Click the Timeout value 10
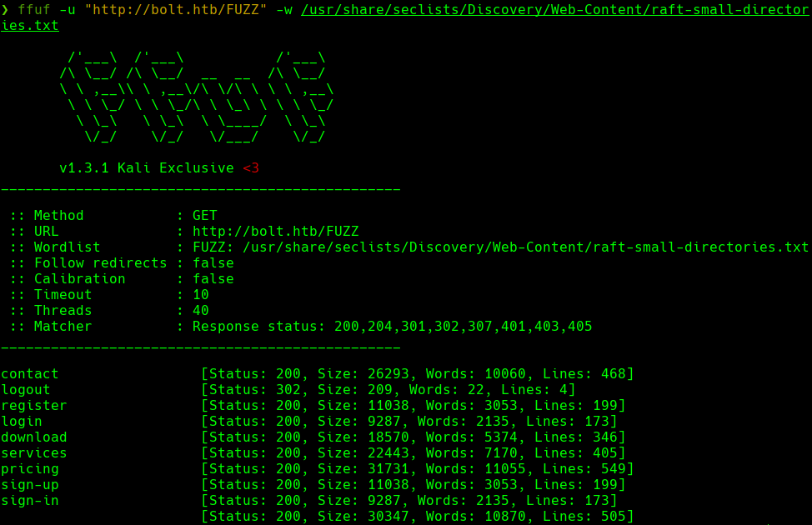 (198, 294)
